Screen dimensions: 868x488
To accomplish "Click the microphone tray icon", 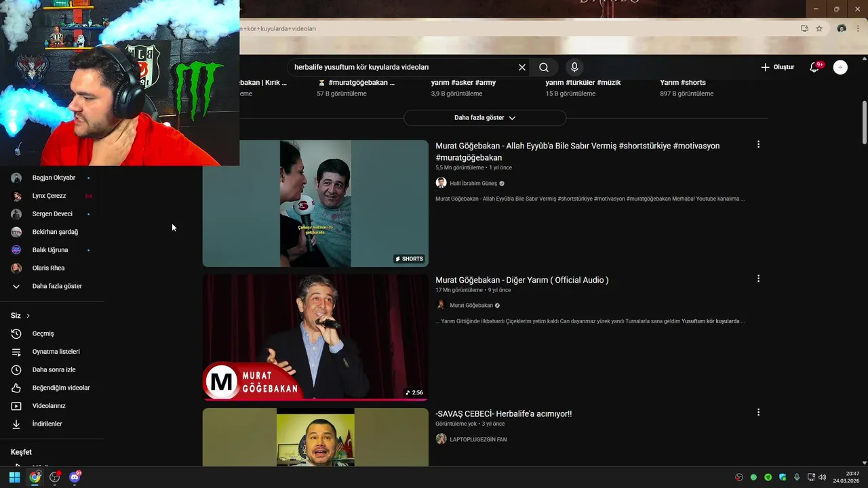I will pyautogui.click(x=797, y=477).
